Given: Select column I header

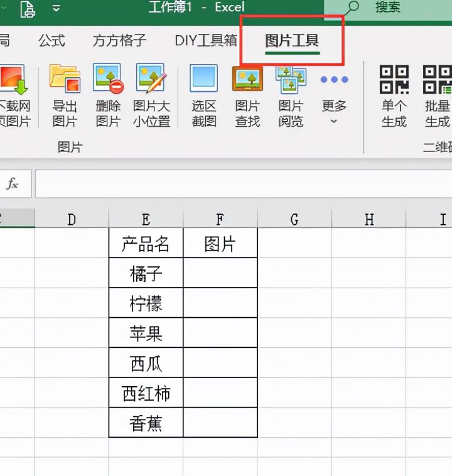Looking at the screenshot, I should 429,219.
